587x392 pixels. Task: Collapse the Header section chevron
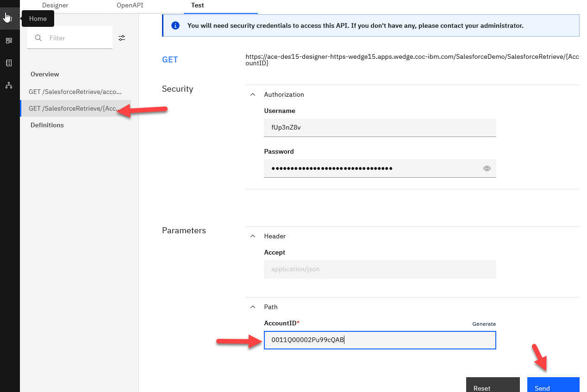point(253,236)
